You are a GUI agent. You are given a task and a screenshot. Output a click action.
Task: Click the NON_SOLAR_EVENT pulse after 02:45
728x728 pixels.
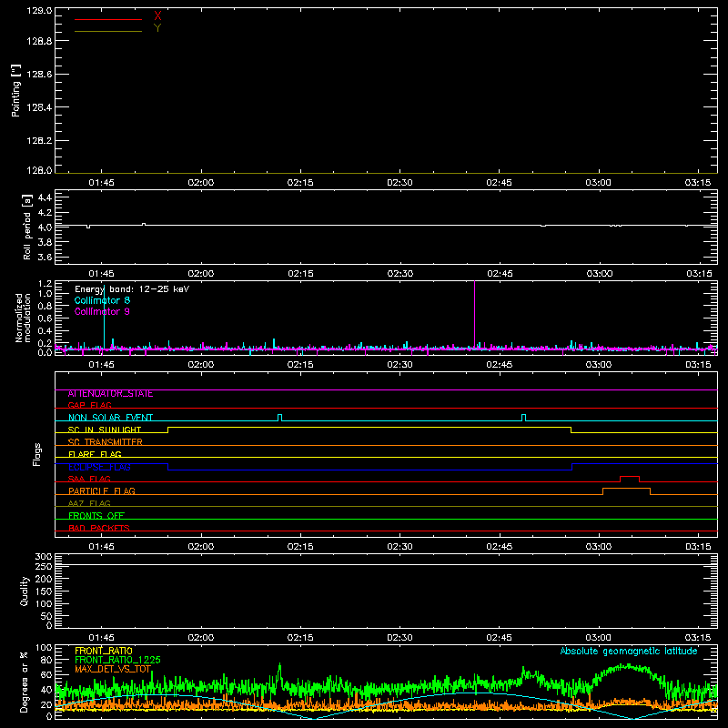click(x=524, y=418)
